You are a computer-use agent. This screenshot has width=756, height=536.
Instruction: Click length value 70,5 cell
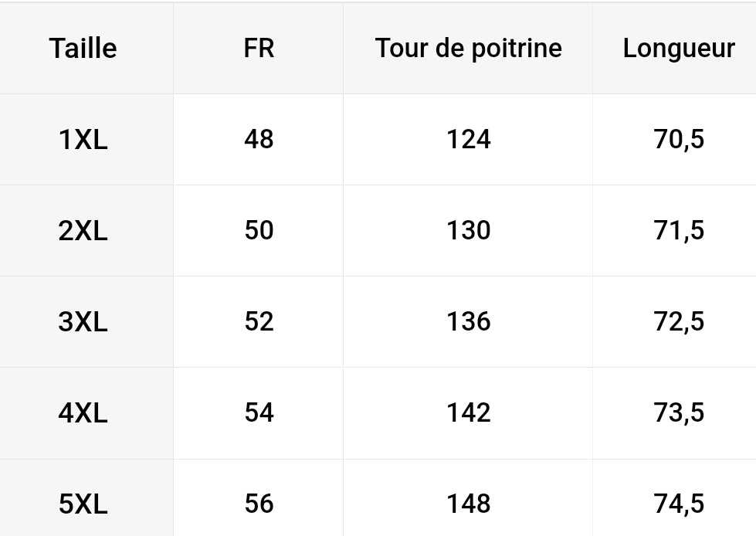(x=678, y=139)
